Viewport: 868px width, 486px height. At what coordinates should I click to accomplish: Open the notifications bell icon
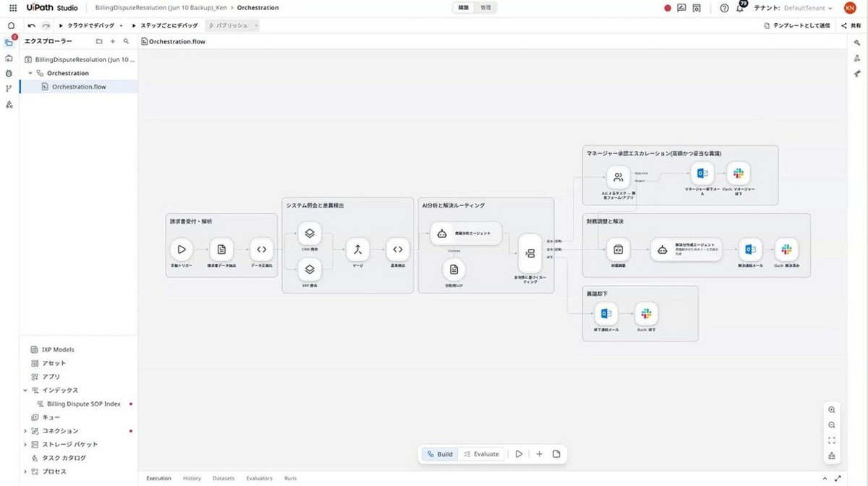[x=740, y=8]
